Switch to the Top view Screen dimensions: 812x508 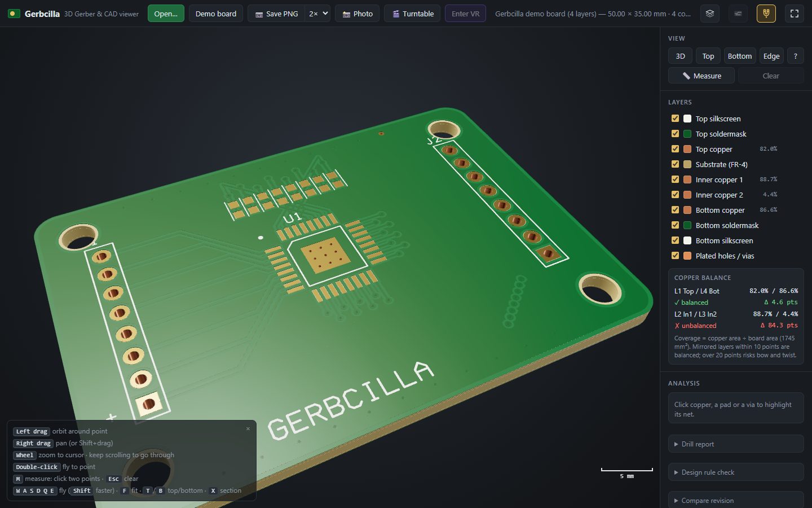point(708,56)
